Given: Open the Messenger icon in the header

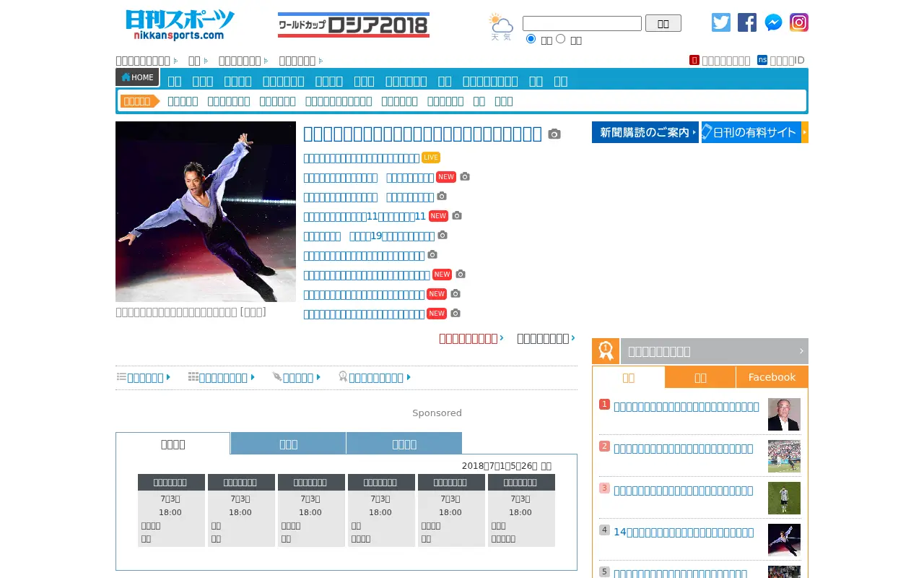Looking at the screenshot, I should 773,22.
